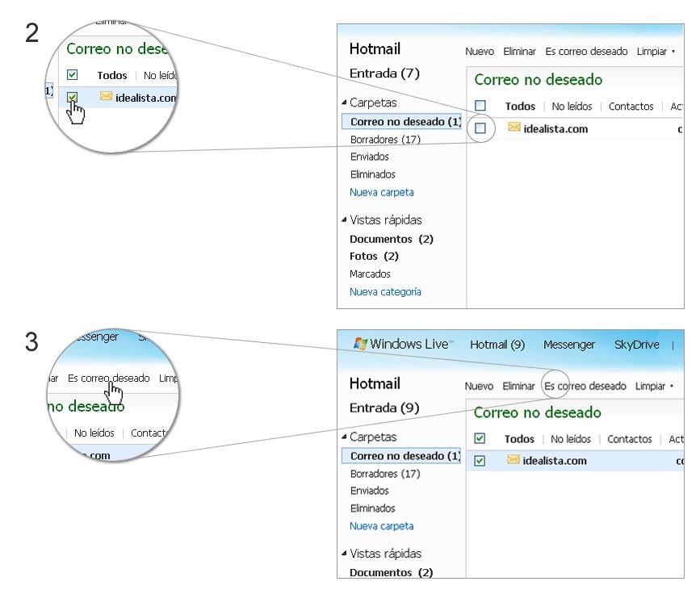
Task: Click the Windows Live butterfly logo
Action: (x=360, y=343)
